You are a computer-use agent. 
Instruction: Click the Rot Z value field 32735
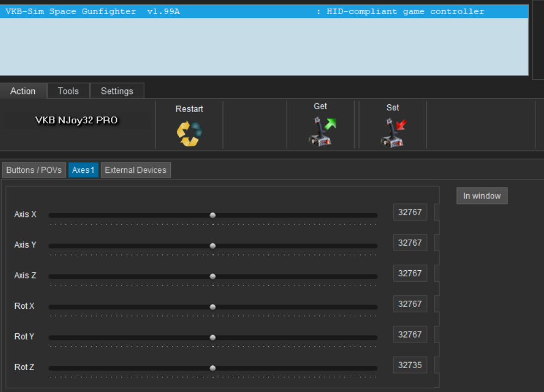410,365
